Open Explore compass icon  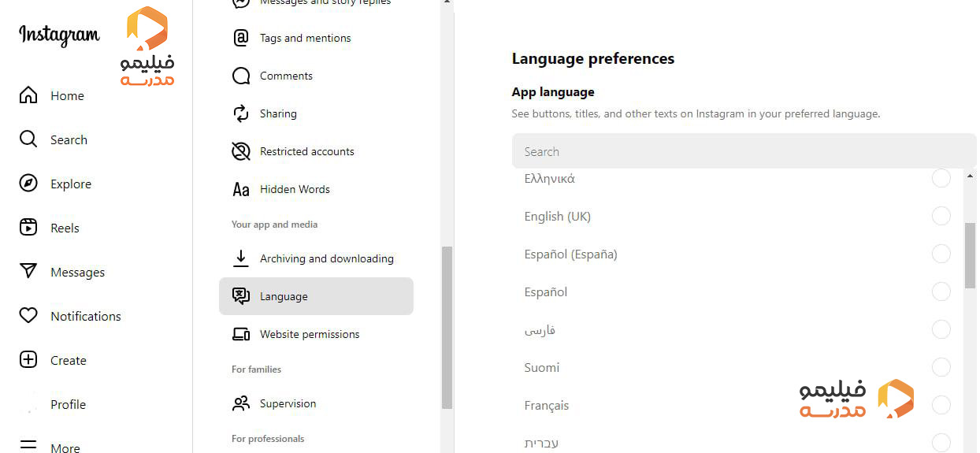pos(28,184)
